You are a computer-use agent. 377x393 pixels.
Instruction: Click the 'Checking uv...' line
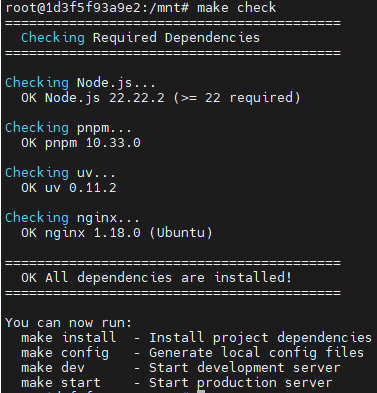click(x=60, y=173)
